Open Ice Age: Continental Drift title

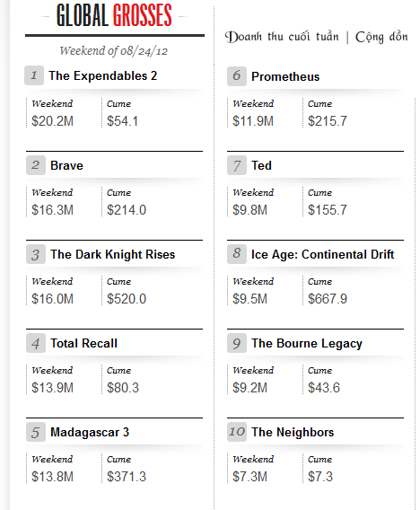(322, 254)
